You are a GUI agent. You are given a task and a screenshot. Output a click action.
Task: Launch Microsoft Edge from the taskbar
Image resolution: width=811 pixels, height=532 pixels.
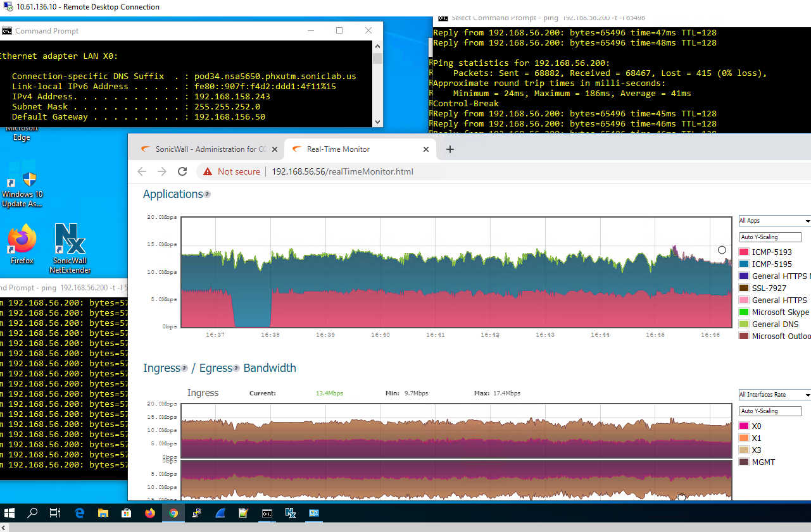(80, 513)
